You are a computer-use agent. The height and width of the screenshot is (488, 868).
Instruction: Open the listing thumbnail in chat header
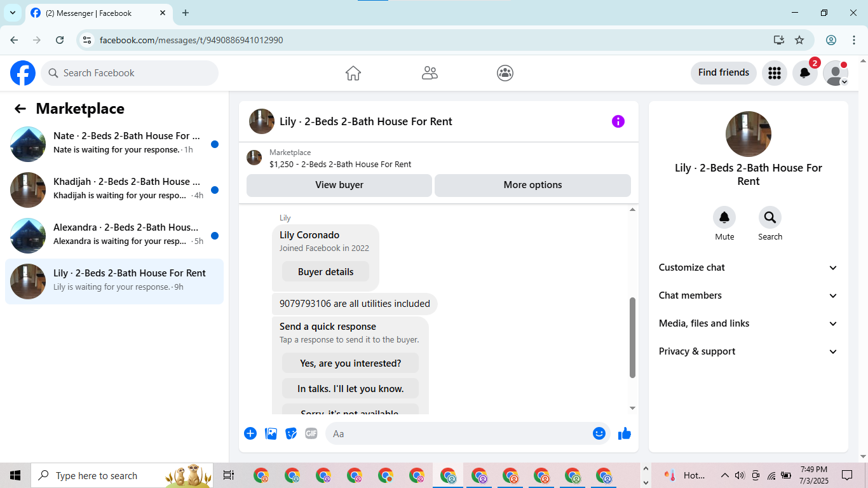pos(262,121)
